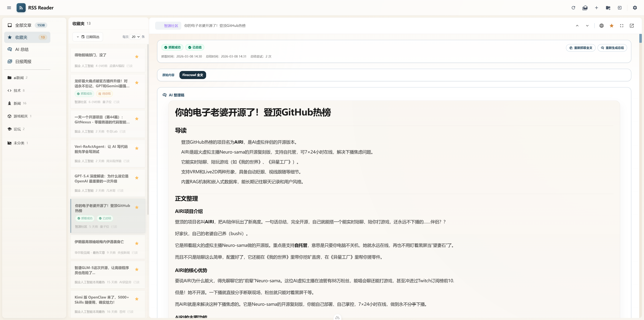644x320 pixels.
Task: Click 重新抓取全文 button
Action: click(x=580, y=48)
